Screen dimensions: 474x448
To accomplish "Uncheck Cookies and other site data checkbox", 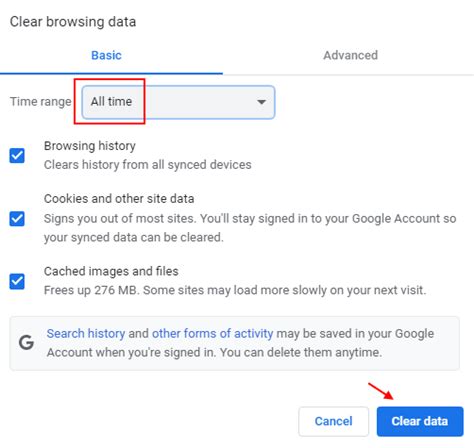I will coord(17,219).
